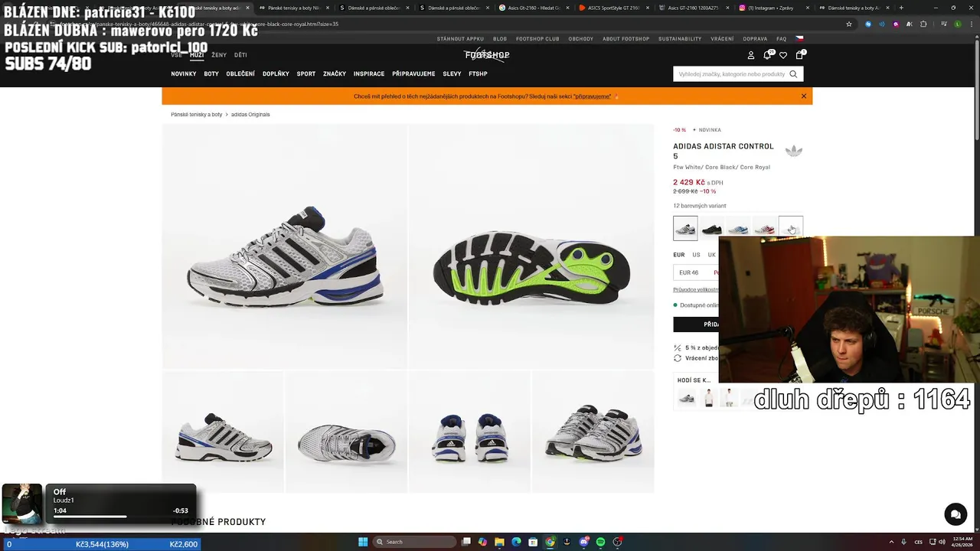This screenshot has width=980, height=551.
Task: Open the SPORT menu
Action: tap(306, 74)
